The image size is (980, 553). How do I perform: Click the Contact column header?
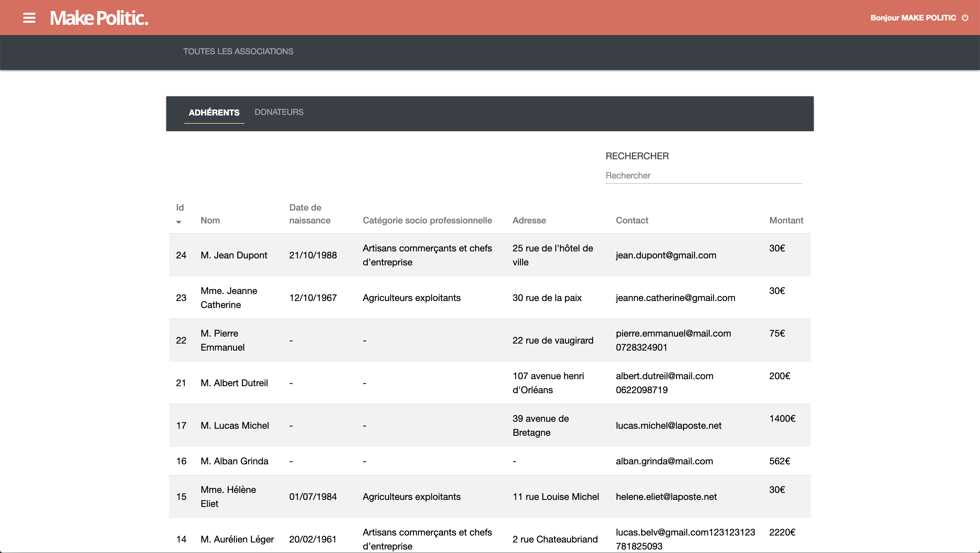[631, 220]
